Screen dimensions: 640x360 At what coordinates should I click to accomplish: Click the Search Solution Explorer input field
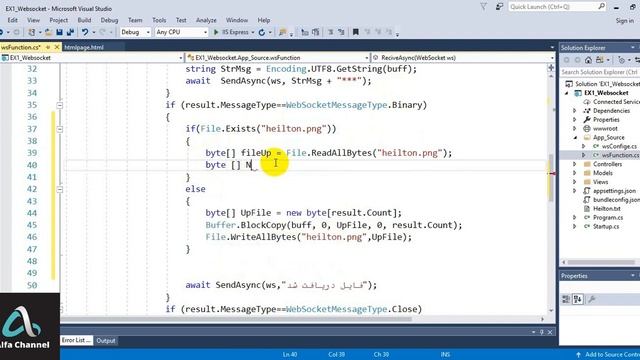(x=599, y=72)
